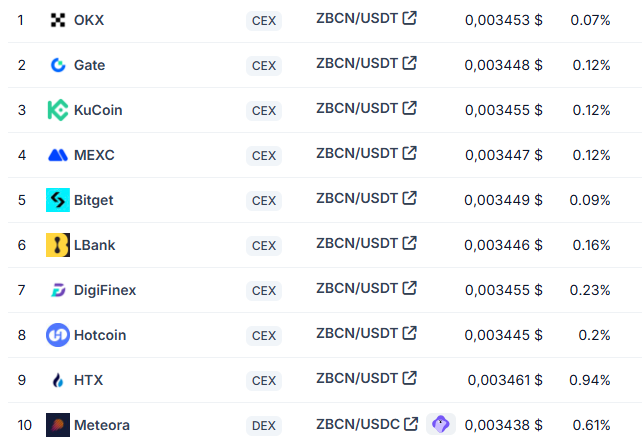The image size is (642, 443).
Task: Click the purple badge icon beside ZBCN/USDC
Action: point(440,424)
